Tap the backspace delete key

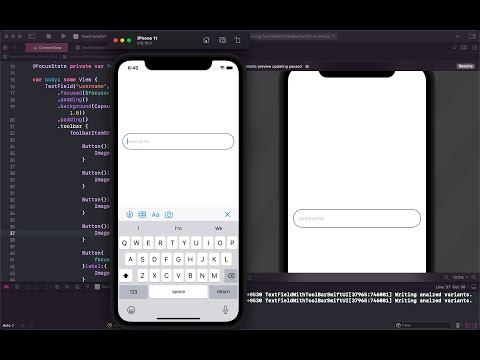point(231,276)
